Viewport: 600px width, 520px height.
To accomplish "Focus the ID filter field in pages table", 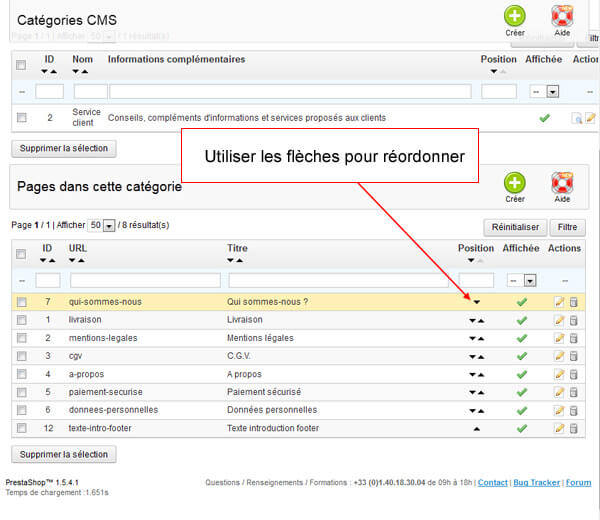I will point(48,280).
